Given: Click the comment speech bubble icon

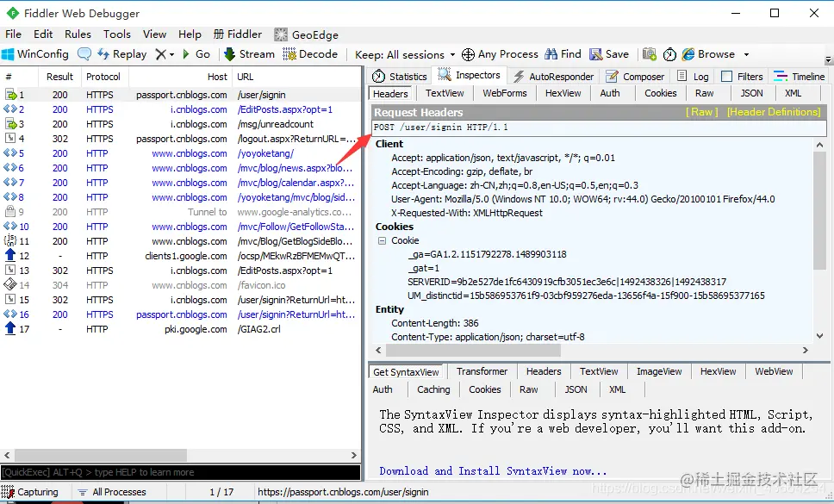Looking at the screenshot, I should (x=84, y=54).
